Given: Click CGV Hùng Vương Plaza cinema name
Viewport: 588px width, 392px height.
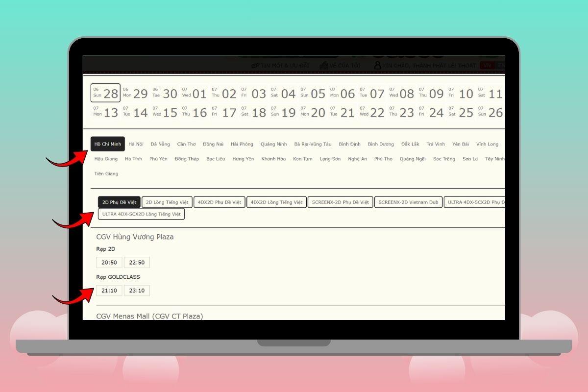Looking at the screenshot, I should tap(135, 237).
